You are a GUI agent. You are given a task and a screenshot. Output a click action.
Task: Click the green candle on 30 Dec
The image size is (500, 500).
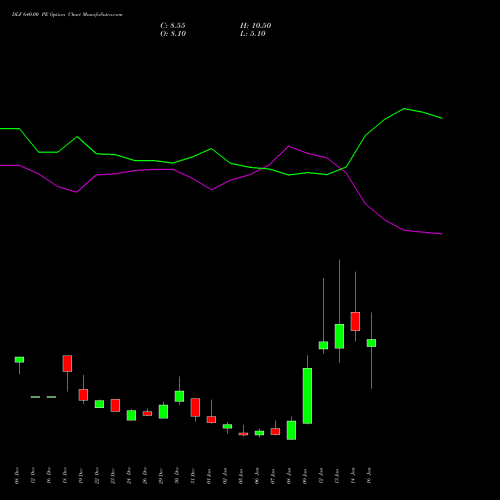click(179, 396)
